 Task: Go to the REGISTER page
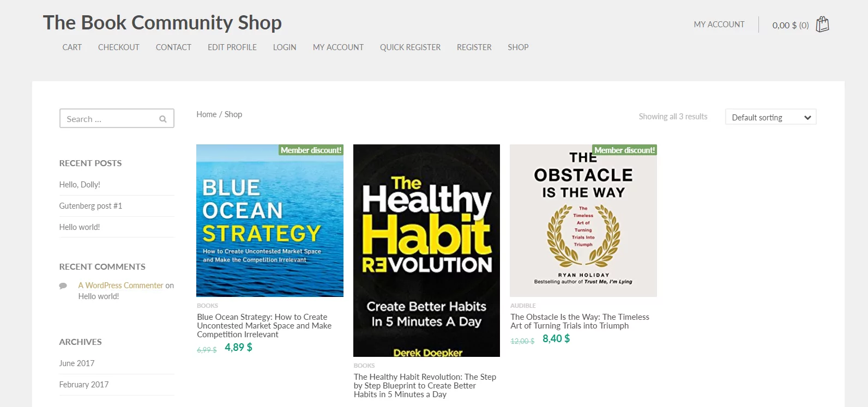click(474, 47)
